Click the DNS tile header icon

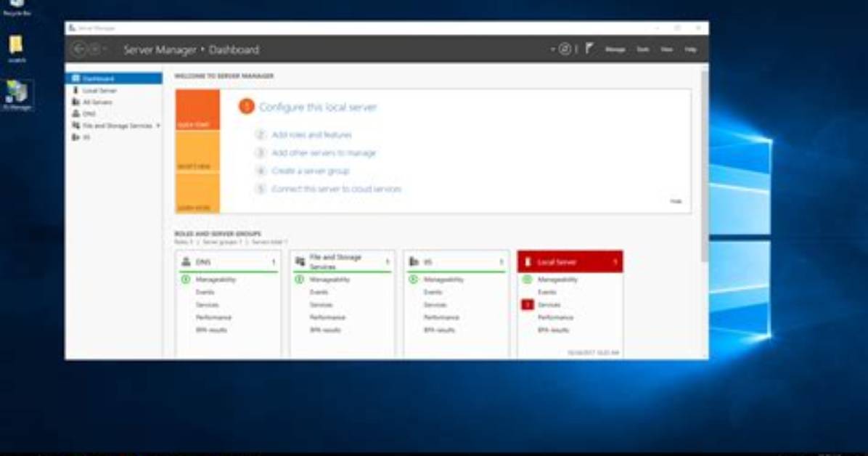click(x=187, y=261)
